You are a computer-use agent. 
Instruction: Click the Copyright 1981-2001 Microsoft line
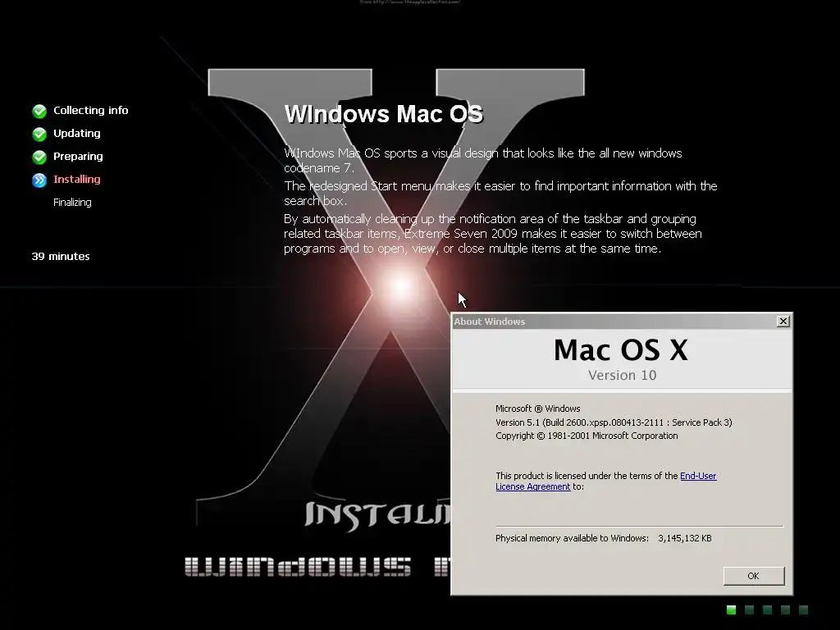(587, 436)
